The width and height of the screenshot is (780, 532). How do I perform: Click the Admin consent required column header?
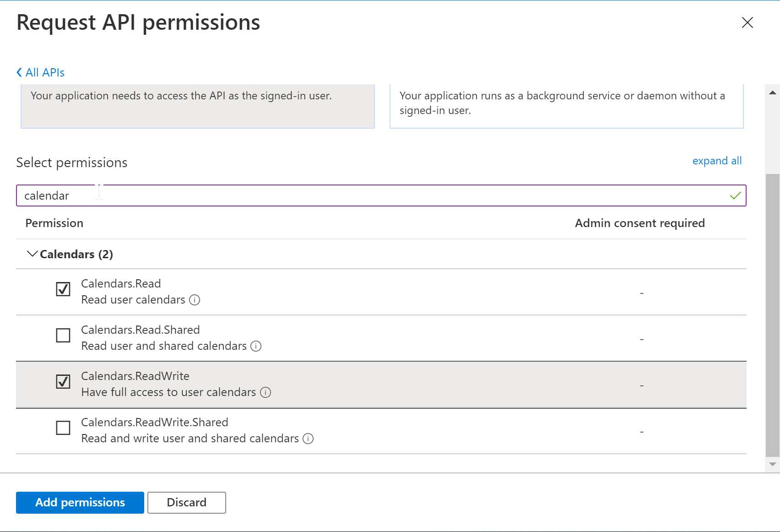click(x=640, y=223)
